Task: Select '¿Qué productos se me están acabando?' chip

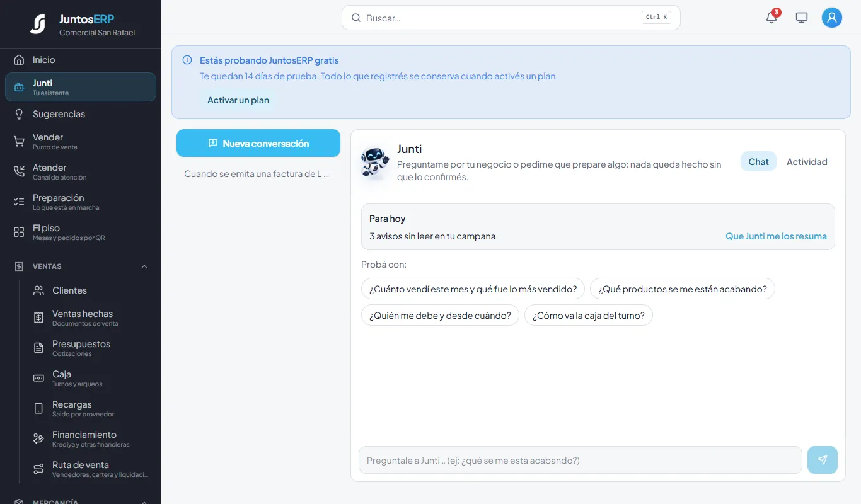Action: pos(683,289)
